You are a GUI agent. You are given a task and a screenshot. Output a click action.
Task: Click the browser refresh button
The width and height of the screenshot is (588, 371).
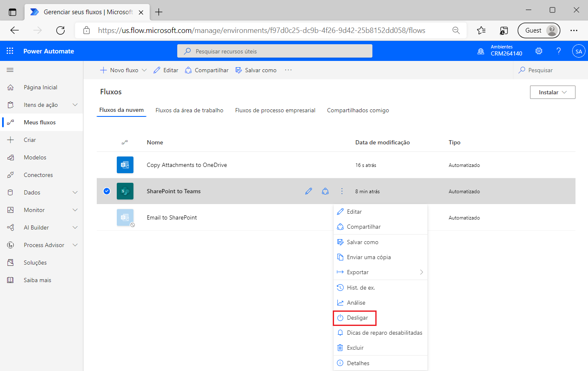(60, 30)
